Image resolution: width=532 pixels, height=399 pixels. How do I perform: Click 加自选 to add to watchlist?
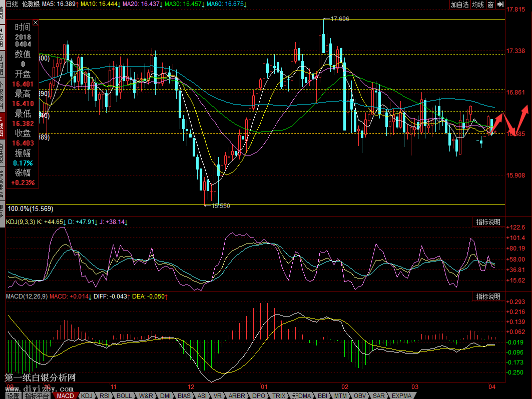pos(459,4)
